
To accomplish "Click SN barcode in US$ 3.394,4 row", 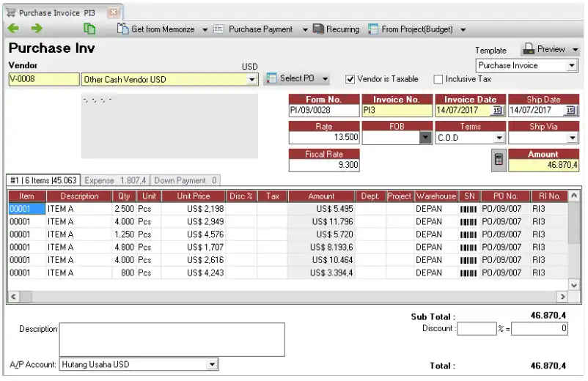I will click(468, 273).
